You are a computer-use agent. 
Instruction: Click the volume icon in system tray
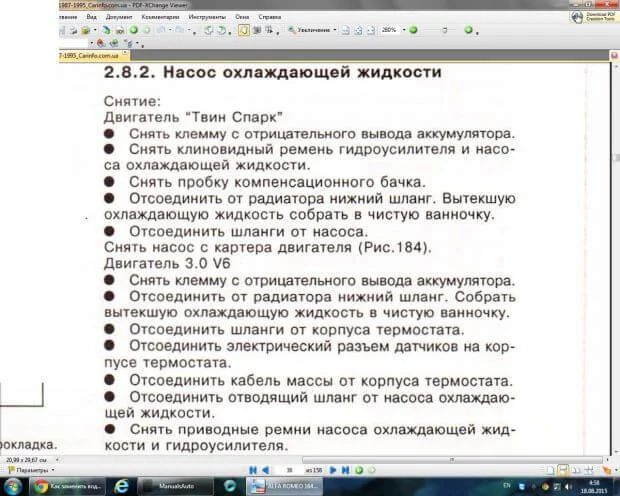point(568,487)
